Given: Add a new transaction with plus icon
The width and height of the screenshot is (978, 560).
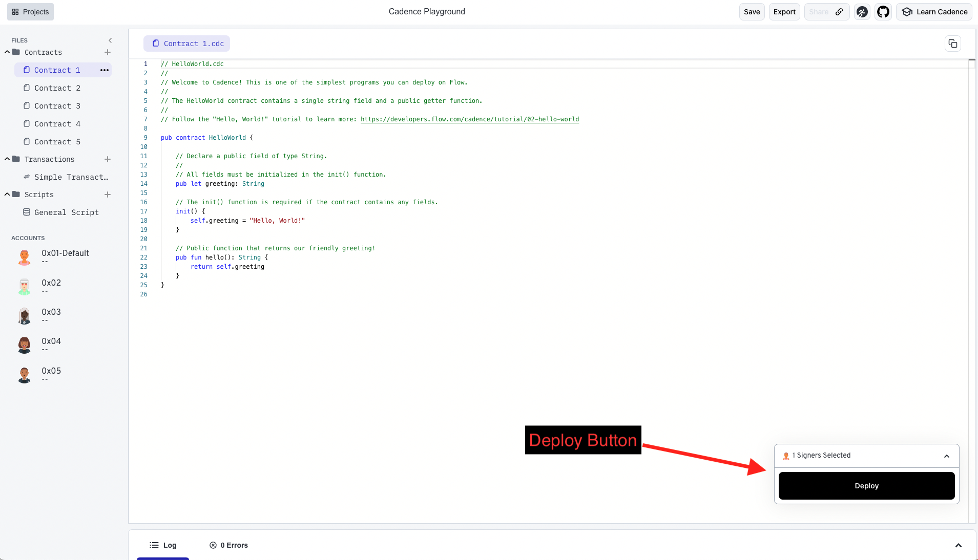Looking at the screenshot, I should point(108,159).
